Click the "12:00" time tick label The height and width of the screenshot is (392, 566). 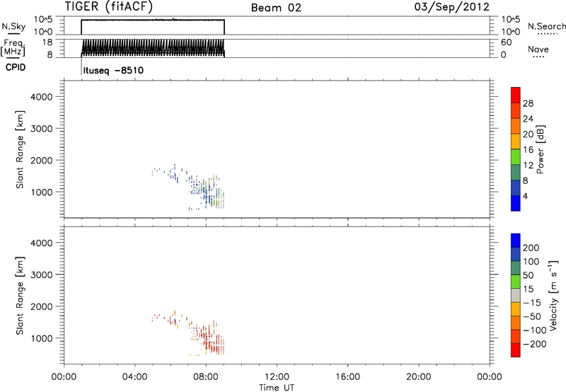tap(277, 377)
